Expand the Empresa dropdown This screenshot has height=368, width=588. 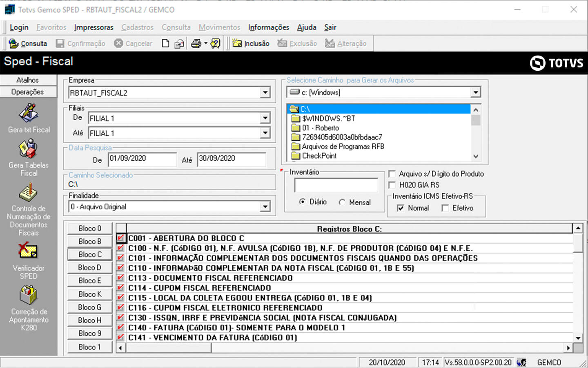[x=265, y=93]
